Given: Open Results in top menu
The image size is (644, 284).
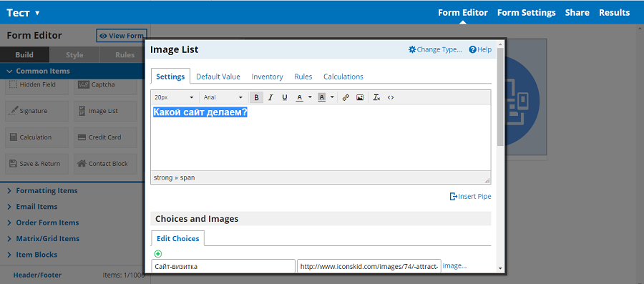Looking at the screenshot, I should [x=615, y=13].
